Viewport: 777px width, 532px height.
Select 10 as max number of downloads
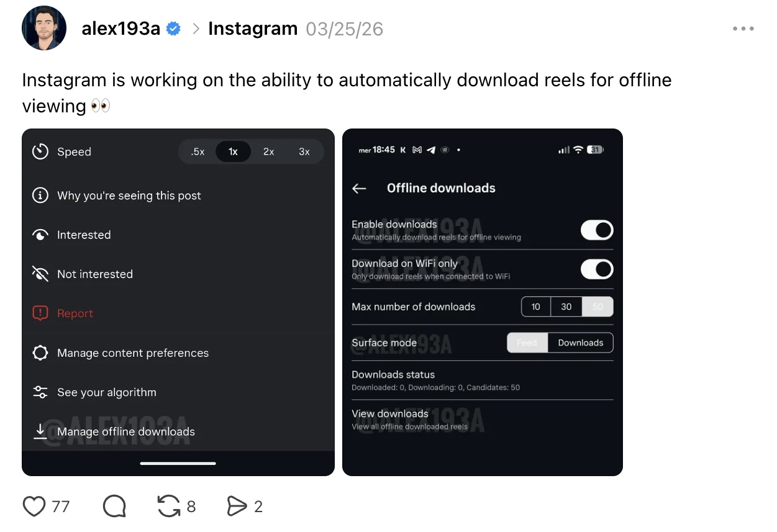tap(535, 307)
